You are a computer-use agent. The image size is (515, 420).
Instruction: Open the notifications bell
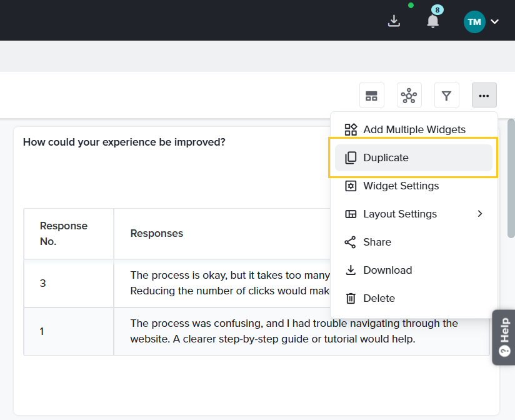[432, 21]
